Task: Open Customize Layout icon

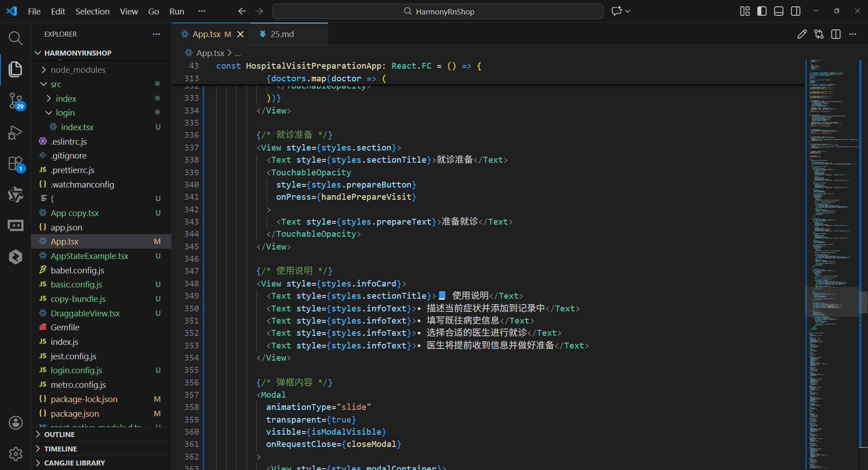Action: (x=745, y=11)
